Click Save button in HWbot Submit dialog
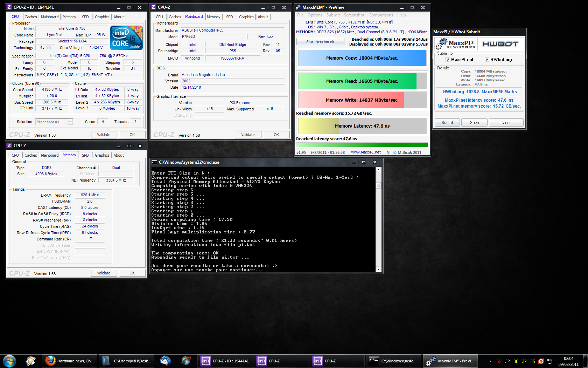 tap(475, 123)
